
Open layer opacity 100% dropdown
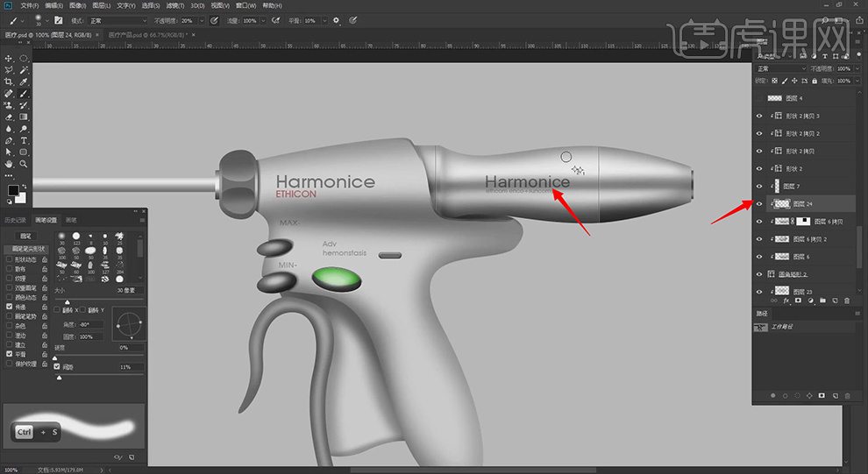click(857, 68)
